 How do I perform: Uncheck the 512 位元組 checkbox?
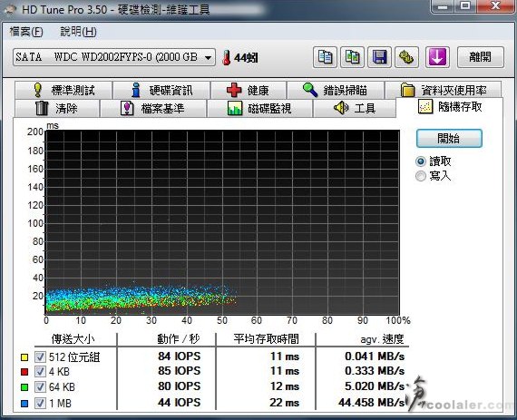[40, 357]
